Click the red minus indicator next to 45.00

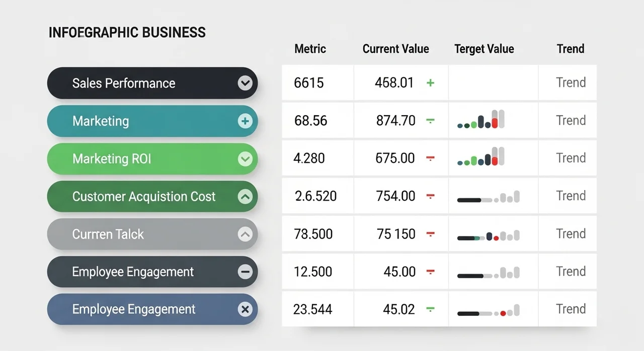430,272
